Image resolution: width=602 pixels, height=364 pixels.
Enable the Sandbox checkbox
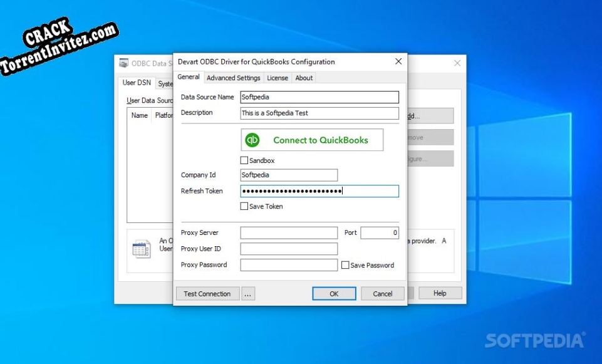point(244,160)
